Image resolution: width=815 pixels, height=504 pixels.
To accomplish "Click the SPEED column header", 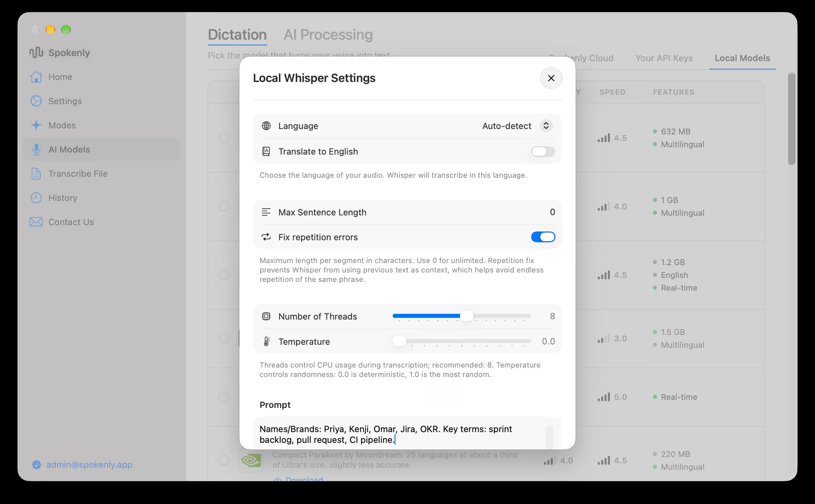I will (x=612, y=92).
